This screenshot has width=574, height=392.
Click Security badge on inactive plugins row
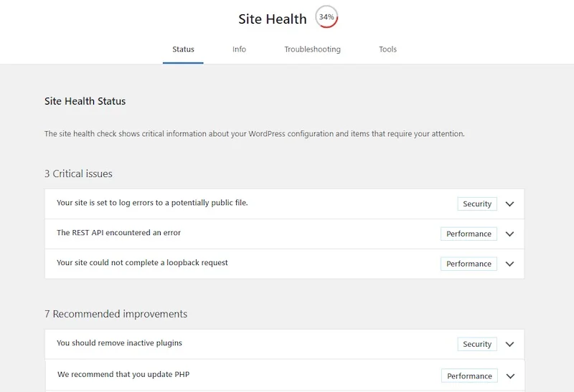pos(477,344)
